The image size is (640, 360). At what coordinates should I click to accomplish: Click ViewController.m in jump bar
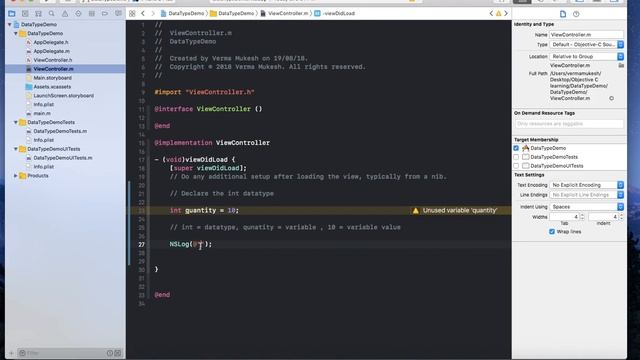(284, 13)
